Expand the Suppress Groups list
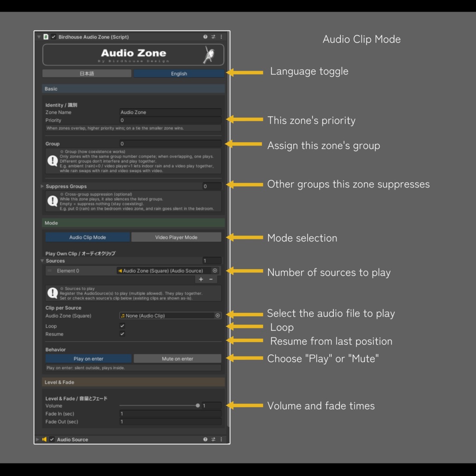Screen dimensions: 476x476 click(42, 186)
